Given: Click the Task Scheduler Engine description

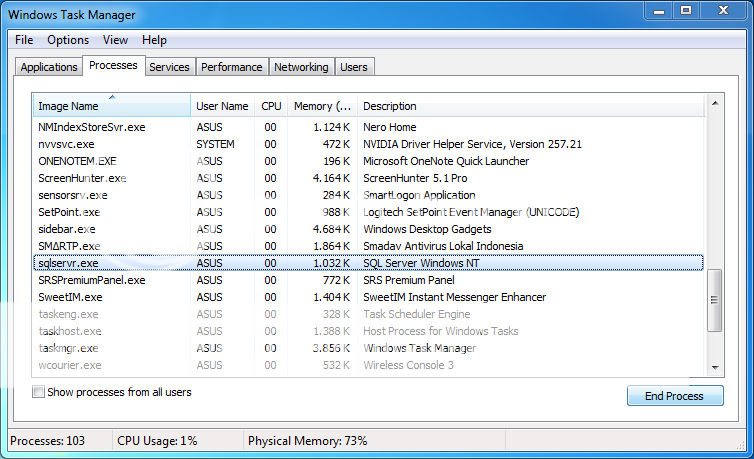Looking at the screenshot, I should [416, 314].
